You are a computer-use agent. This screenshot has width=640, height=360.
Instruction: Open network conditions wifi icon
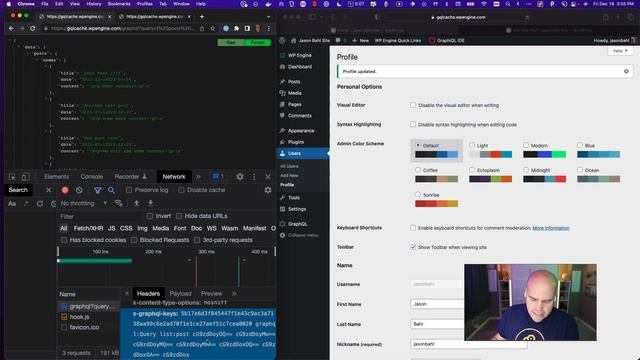coord(119,203)
